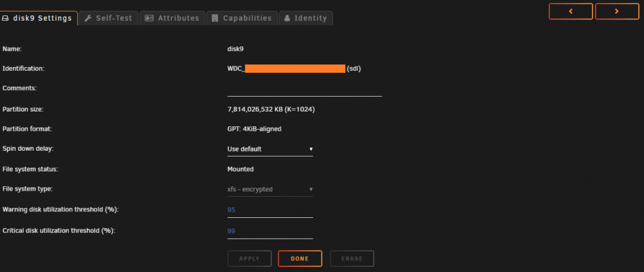Click the 'File system status:' label
Image resolution: width=644 pixels, height=272 pixels.
click(x=30, y=169)
